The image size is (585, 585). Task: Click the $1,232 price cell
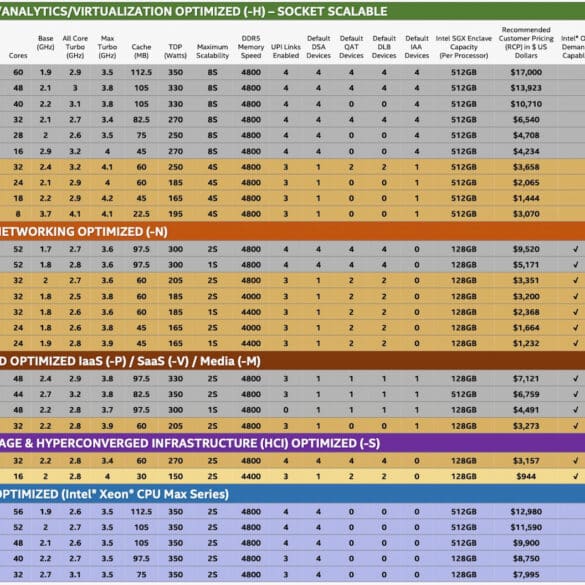(526, 344)
